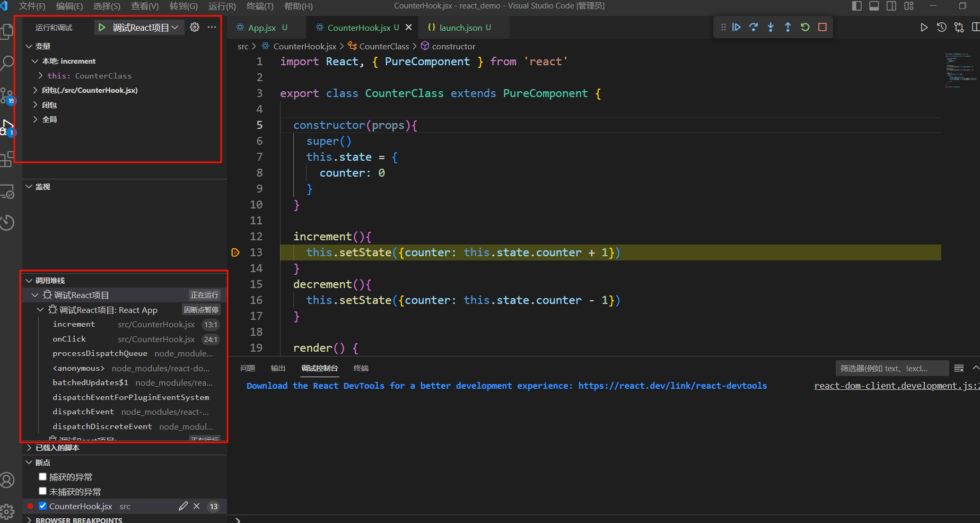
Task: Open react-devtools URL in console
Action: pos(672,386)
